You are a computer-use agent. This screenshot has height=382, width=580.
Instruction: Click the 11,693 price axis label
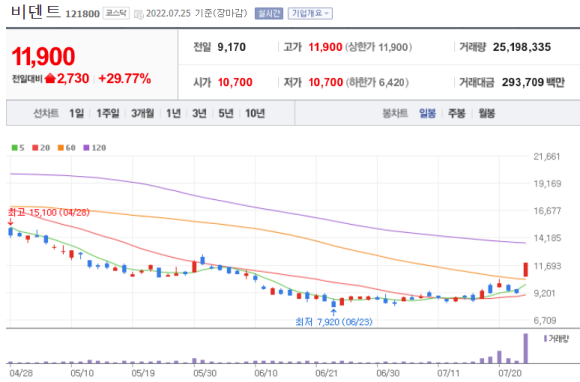click(x=547, y=266)
